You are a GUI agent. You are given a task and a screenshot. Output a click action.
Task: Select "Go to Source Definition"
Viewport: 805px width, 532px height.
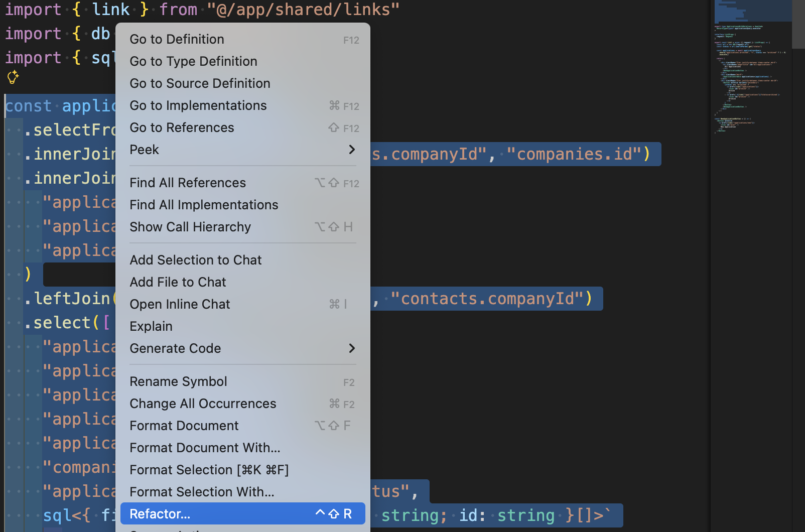(x=200, y=83)
